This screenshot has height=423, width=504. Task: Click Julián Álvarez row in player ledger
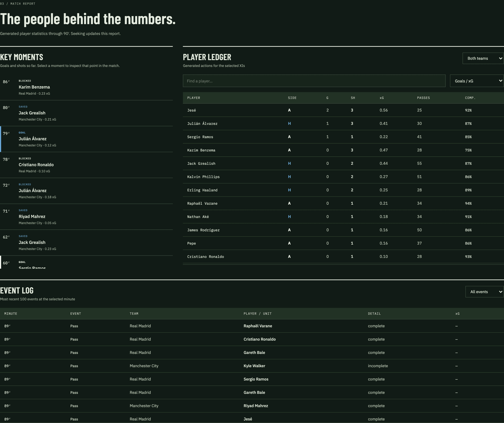pos(343,124)
